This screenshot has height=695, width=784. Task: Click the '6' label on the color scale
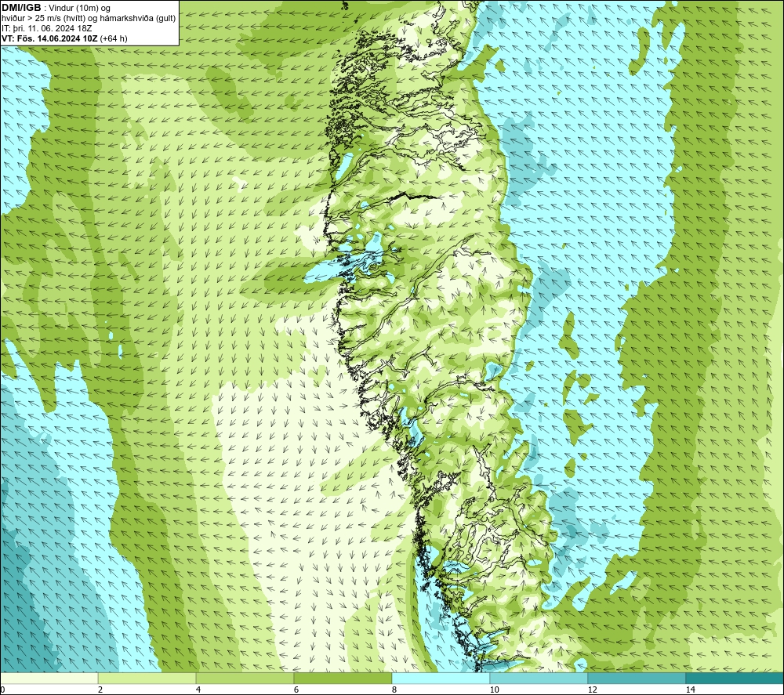[296, 690]
